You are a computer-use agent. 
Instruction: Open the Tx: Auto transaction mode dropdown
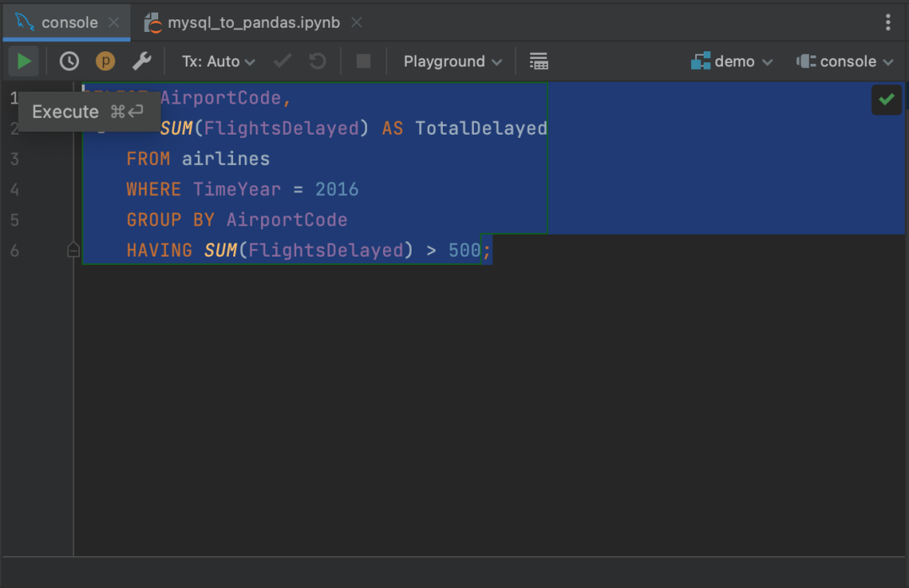pyautogui.click(x=218, y=61)
